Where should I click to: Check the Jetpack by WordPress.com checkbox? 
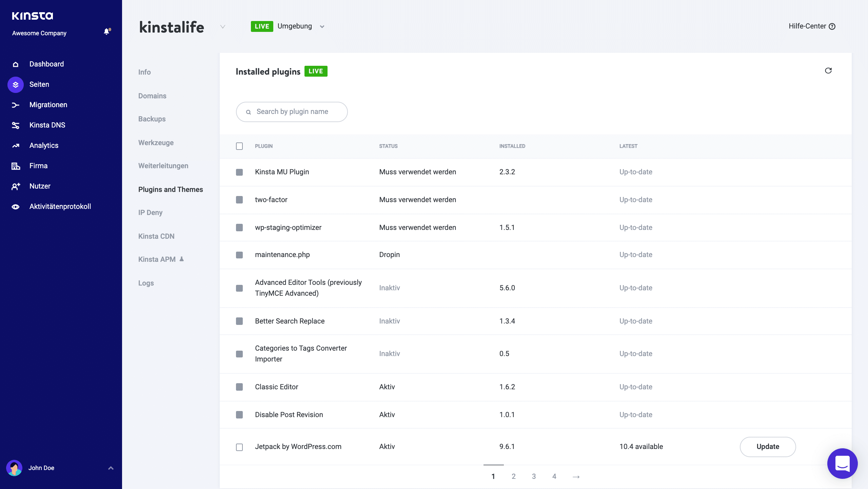[x=239, y=447]
